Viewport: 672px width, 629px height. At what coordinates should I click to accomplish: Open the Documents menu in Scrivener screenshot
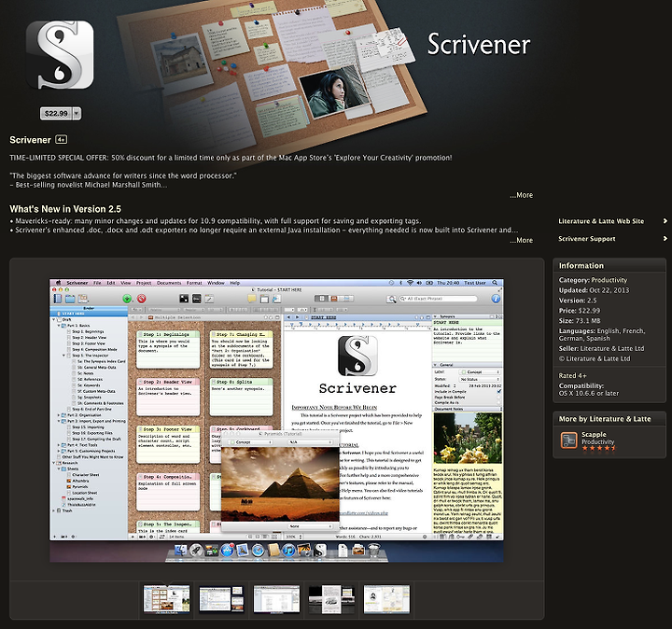[169, 283]
